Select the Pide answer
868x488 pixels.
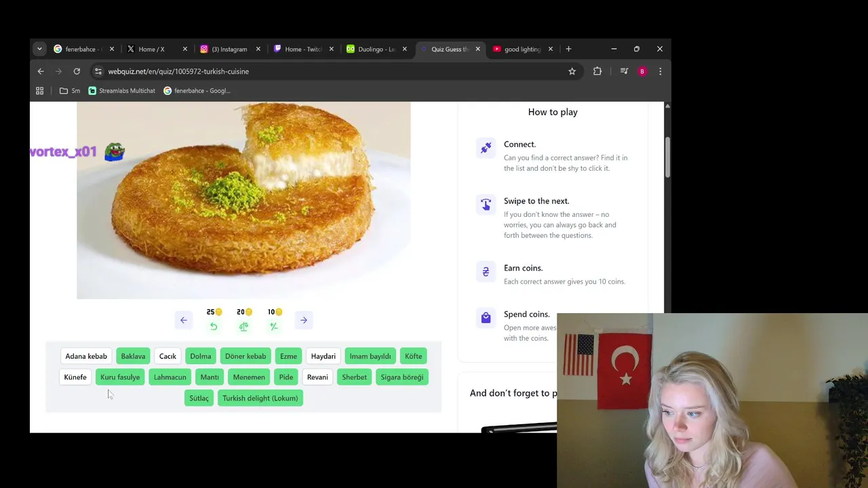coord(286,377)
